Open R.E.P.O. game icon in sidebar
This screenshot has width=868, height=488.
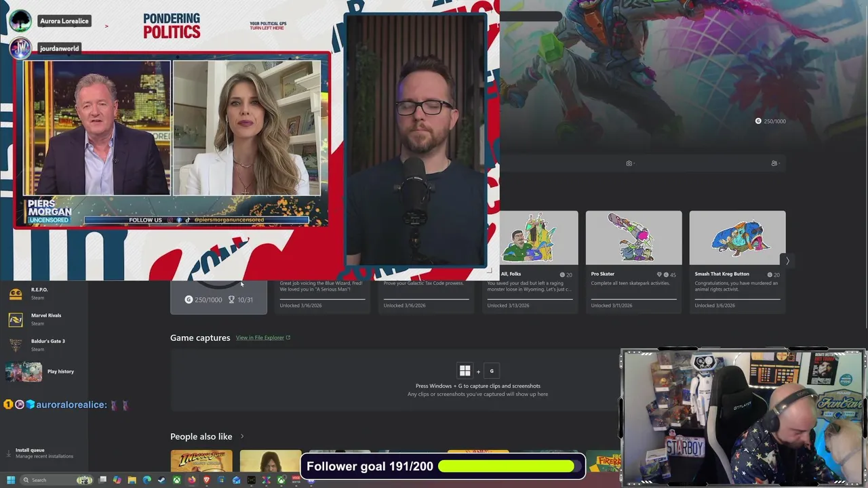16,293
